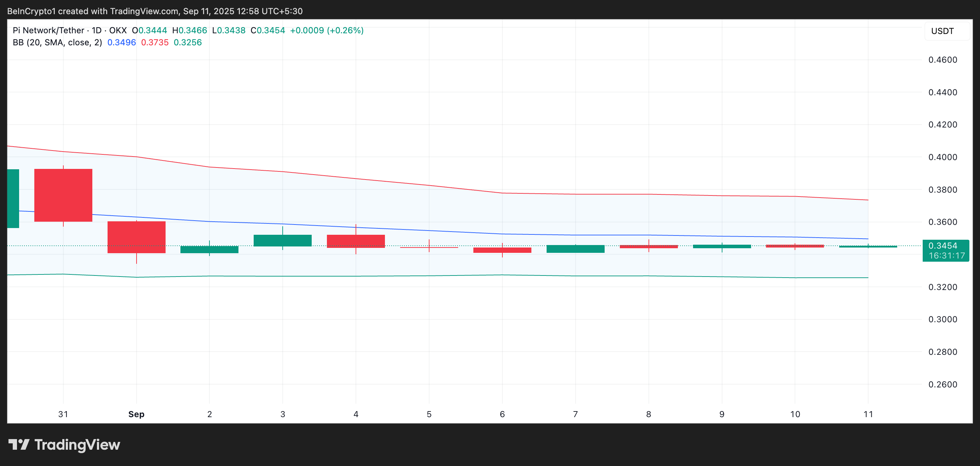Click the red candle at Sep 1
The width and height of the screenshot is (980, 466).
[x=136, y=237]
